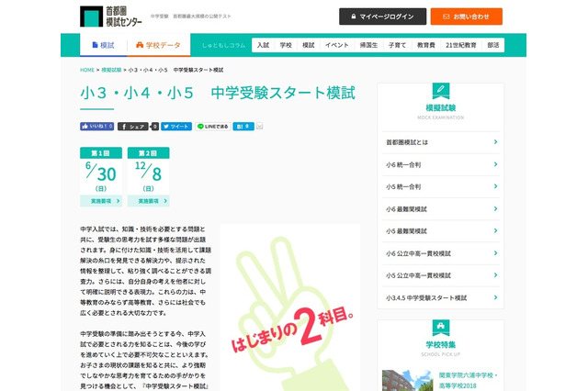Viewport: 588px width, 391px height.
Task: Select 学校 in the column menu
Action: [286, 45]
